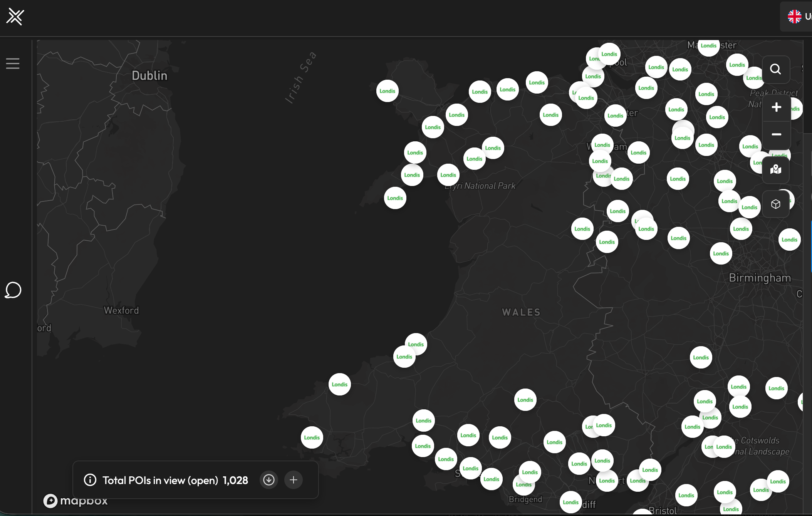Open the chat bubble icon in the sidebar
The height and width of the screenshot is (516, 812).
tap(13, 290)
